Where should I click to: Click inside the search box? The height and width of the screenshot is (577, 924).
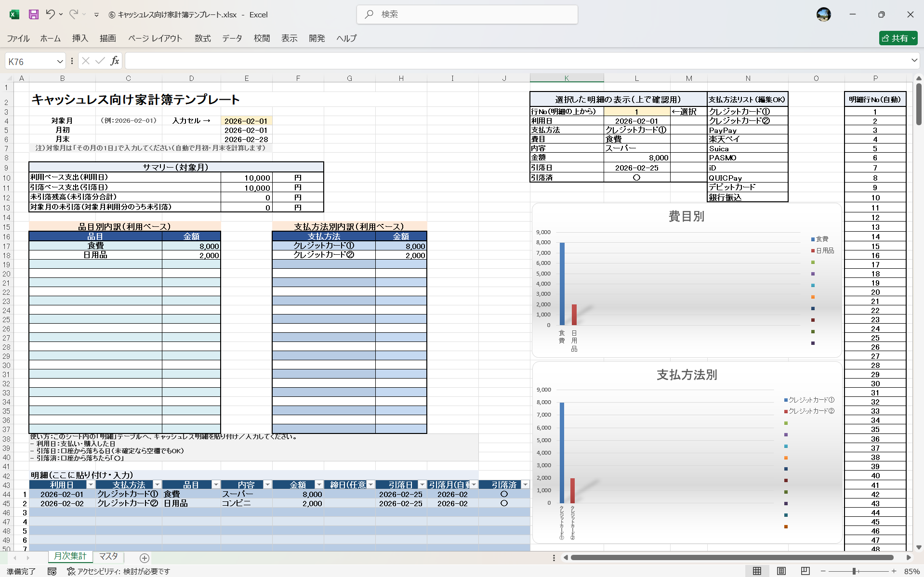coord(467,14)
